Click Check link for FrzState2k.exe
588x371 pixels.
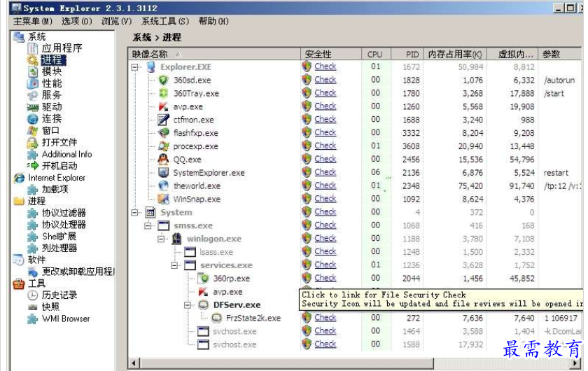click(325, 317)
